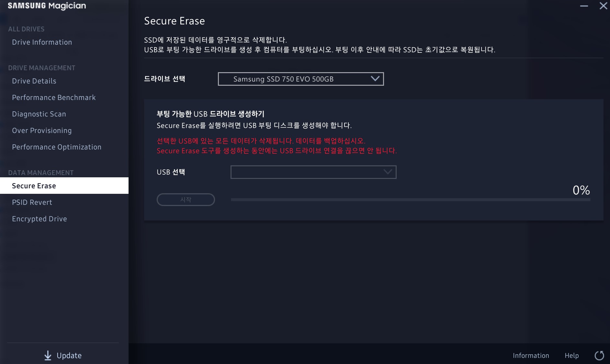Click the Update download arrow icon
Viewport: 610px width, 364px height.
click(x=48, y=355)
